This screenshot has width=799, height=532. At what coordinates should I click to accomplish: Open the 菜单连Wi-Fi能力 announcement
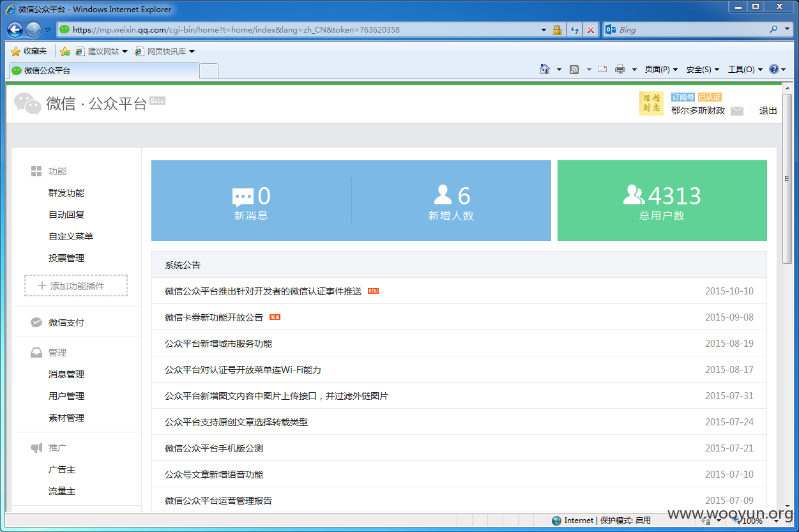(243, 370)
